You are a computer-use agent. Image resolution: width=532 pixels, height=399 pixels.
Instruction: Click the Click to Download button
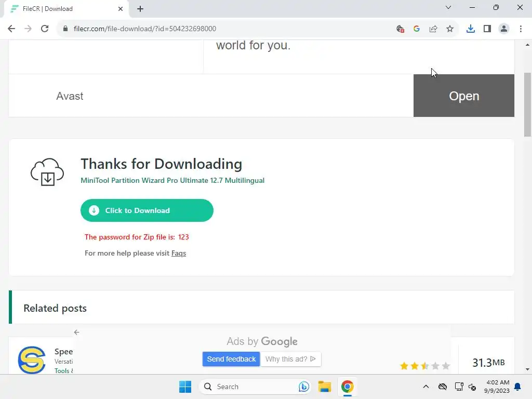pyautogui.click(x=147, y=210)
